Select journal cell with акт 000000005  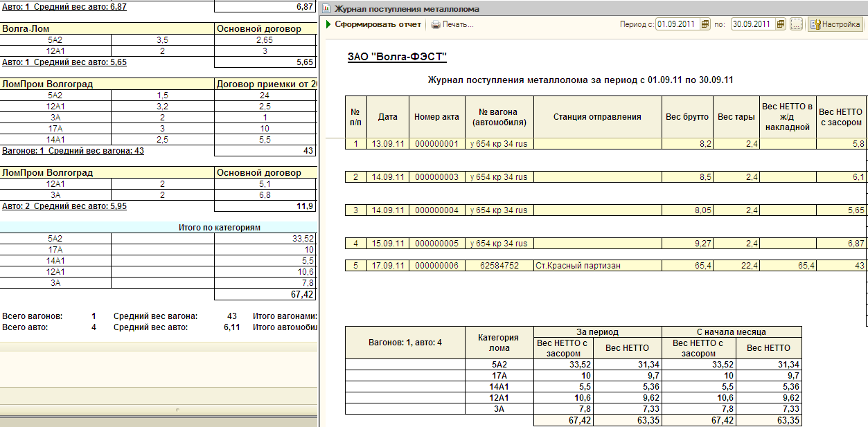(436, 244)
